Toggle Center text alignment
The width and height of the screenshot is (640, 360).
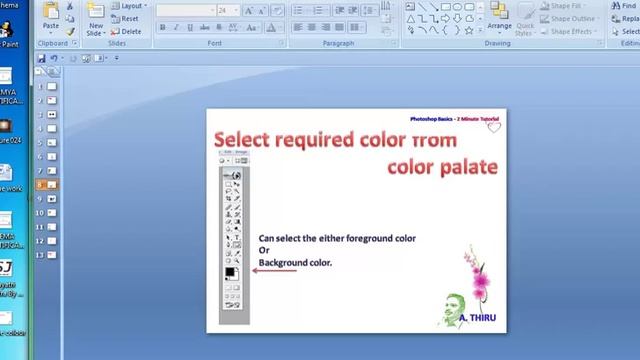[312, 27]
